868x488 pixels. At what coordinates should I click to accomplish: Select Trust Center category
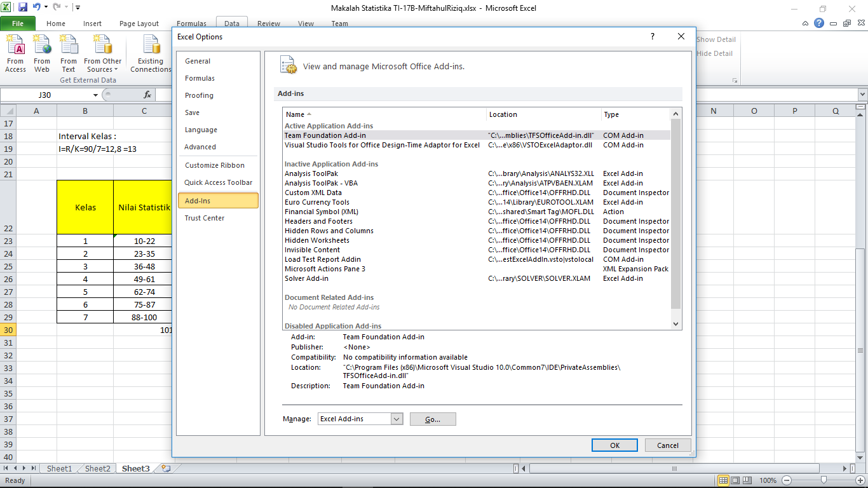[217, 218]
